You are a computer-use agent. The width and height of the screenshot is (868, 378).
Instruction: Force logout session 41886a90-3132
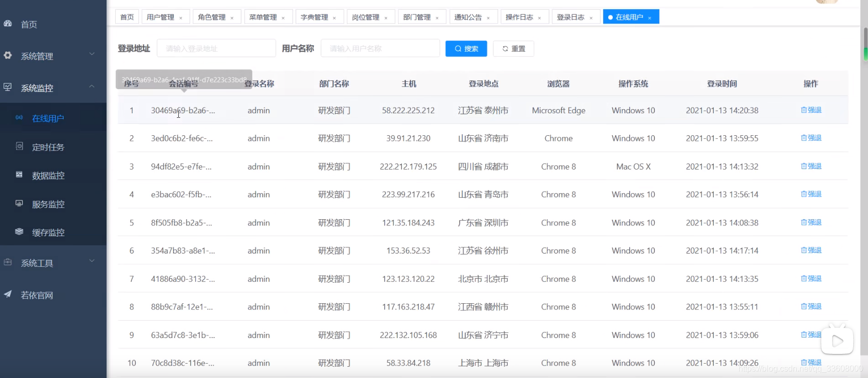(x=811, y=279)
